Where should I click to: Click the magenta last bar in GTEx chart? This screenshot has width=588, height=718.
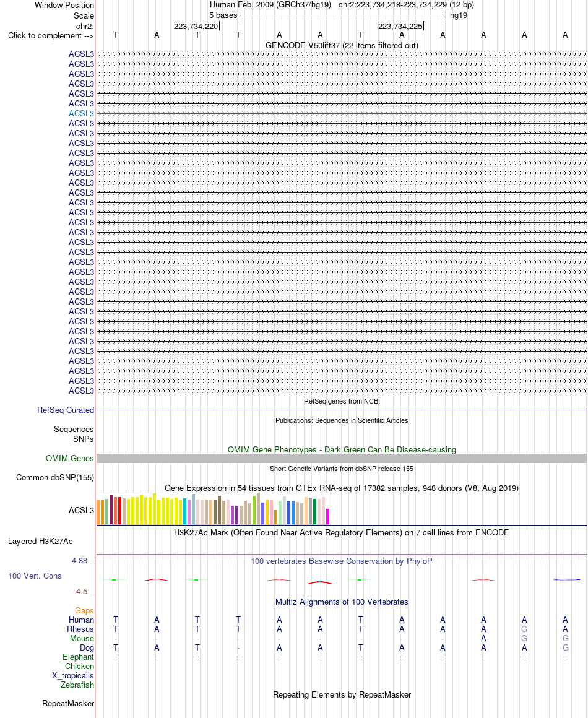[327, 516]
